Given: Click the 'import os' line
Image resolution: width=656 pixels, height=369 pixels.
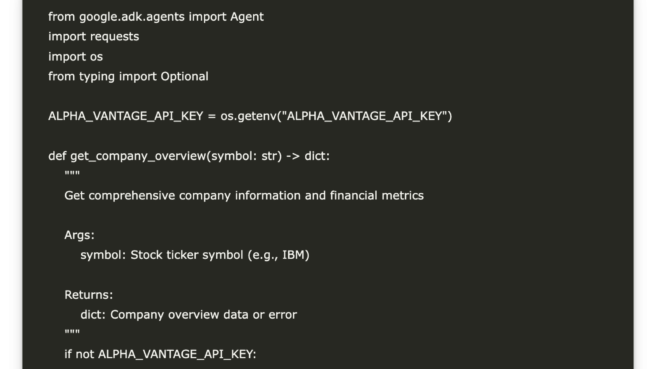Looking at the screenshot, I should click(75, 56).
